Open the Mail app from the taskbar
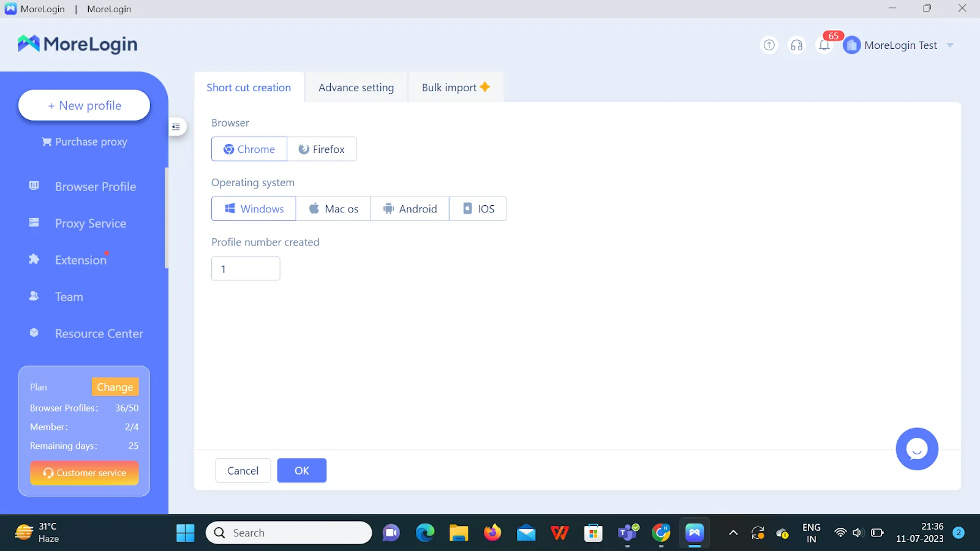980x551 pixels. [526, 533]
